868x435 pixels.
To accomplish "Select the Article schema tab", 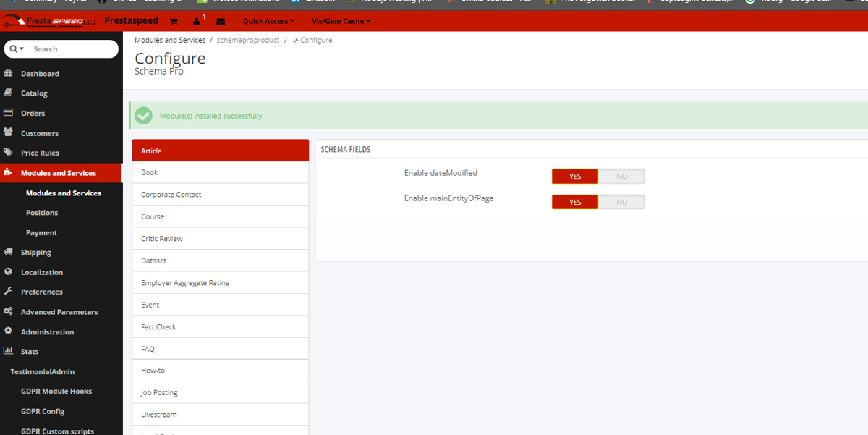I will [x=221, y=151].
